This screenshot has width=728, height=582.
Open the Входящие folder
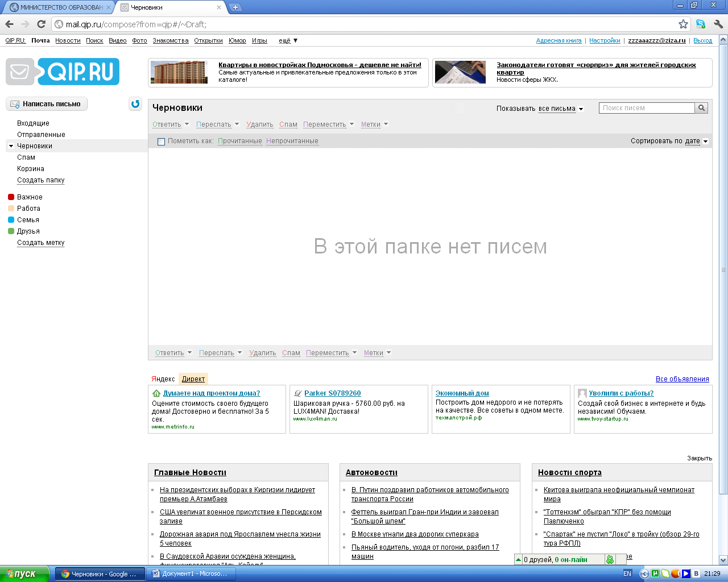point(33,123)
